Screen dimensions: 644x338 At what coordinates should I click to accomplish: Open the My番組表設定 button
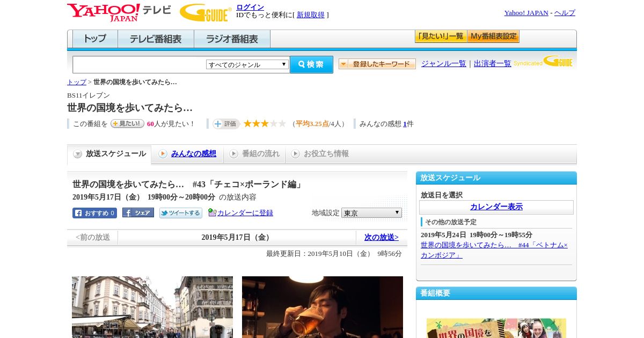point(493,36)
